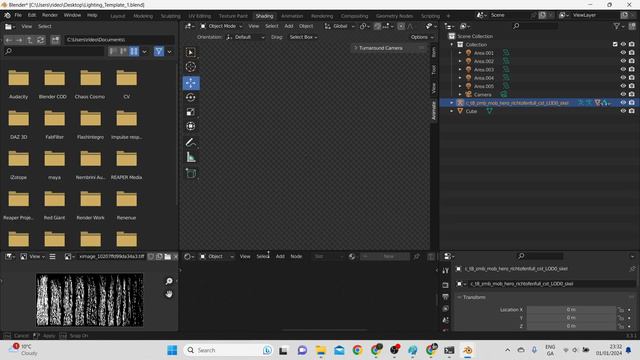This screenshot has width=640, height=360.
Task: Select thumbnail display mode in file browser
Action: click(133, 51)
